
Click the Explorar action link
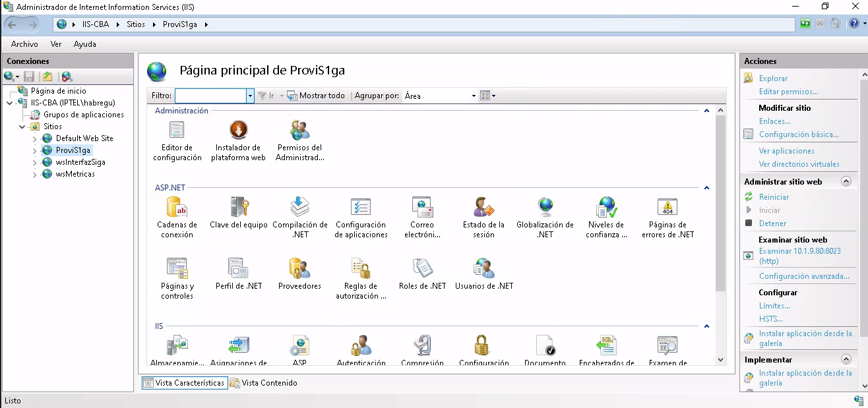(773, 78)
